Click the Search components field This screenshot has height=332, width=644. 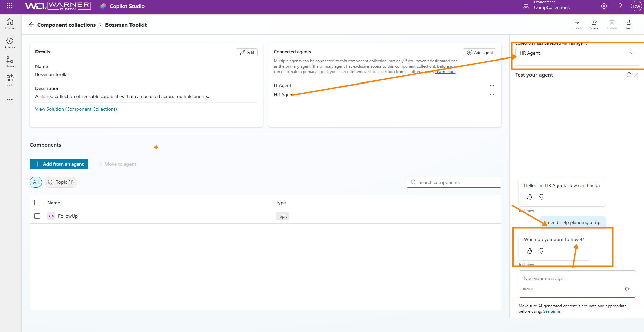454,182
